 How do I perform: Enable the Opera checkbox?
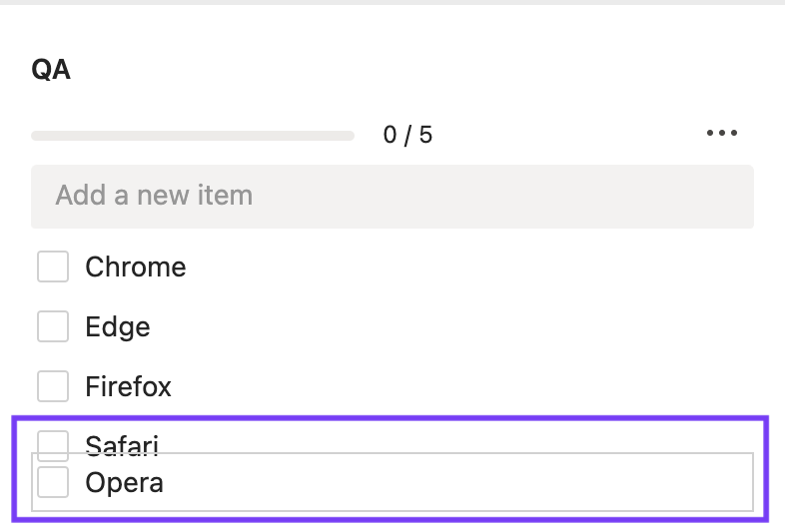click(53, 482)
